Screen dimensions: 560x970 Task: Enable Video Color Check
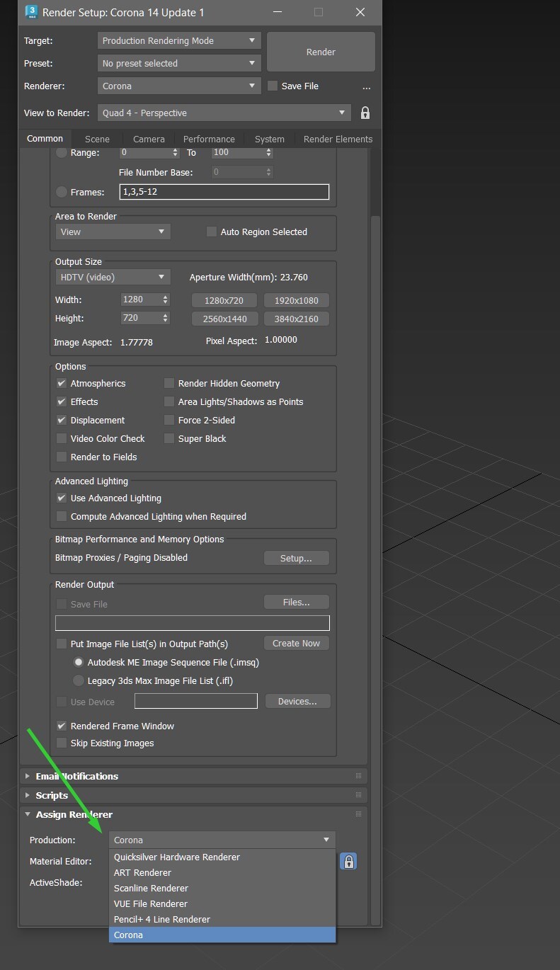pyautogui.click(x=62, y=438)
